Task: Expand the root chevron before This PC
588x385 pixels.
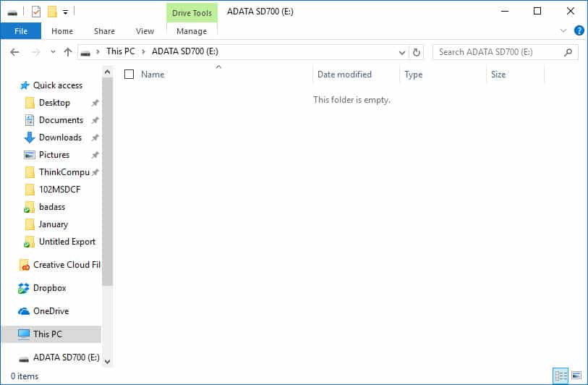Action: coord(98,52)
